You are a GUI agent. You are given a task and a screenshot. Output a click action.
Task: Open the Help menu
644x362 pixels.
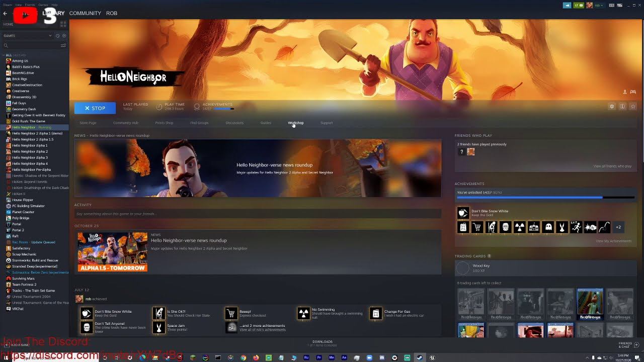point(54,5)
